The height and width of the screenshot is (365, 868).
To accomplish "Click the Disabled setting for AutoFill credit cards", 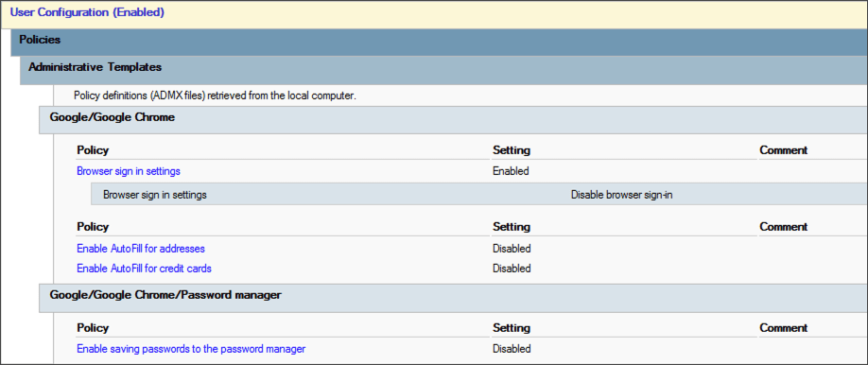I will click(512, 269).
